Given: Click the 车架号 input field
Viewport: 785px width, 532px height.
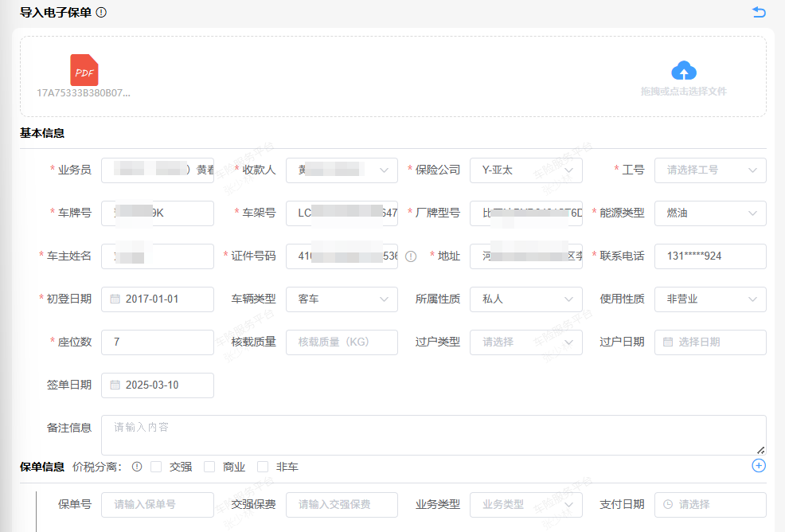Looking at the screenshot, I should point(342,213).
